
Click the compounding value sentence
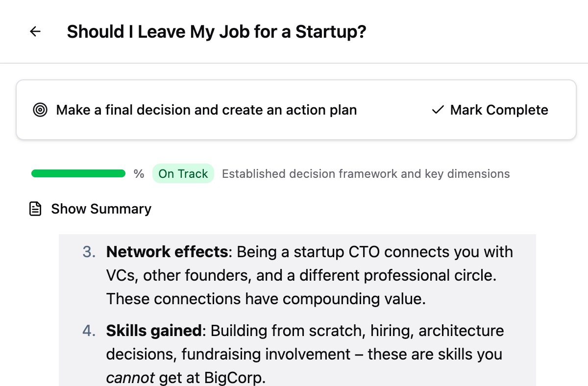pyautogui.click(x=266, y=299)
